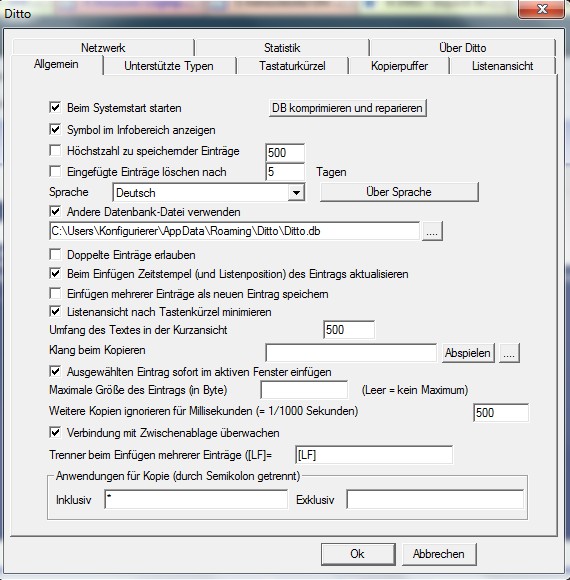This screenshot has height=580, width=570.
Task: Check Doppelte Einträge erlauben
Action: point(55,254)
